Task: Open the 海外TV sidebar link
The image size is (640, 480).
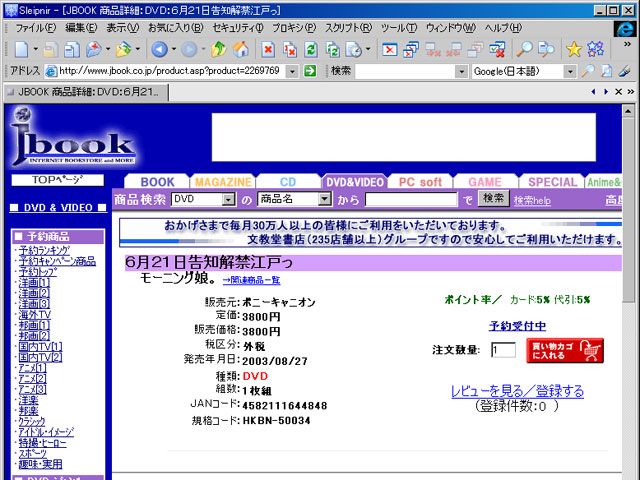Action: [x=35, y=315]
